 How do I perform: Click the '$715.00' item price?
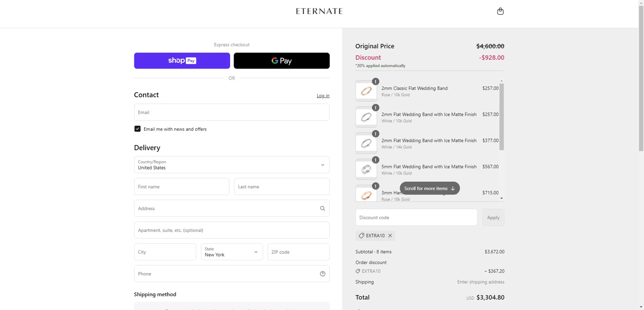click(490, 193)
